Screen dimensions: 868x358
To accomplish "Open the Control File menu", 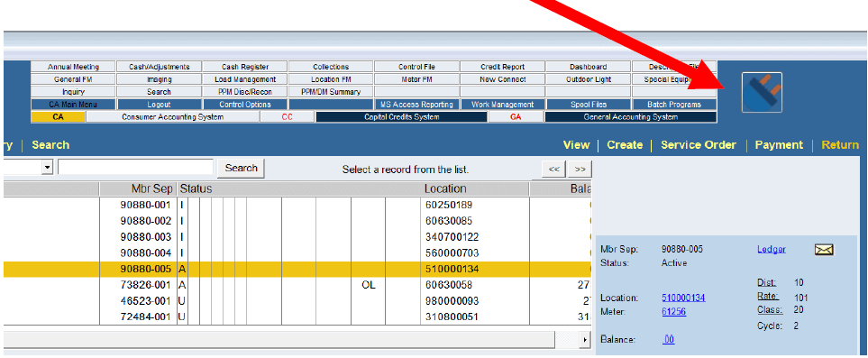I will (x=416, y=67).
